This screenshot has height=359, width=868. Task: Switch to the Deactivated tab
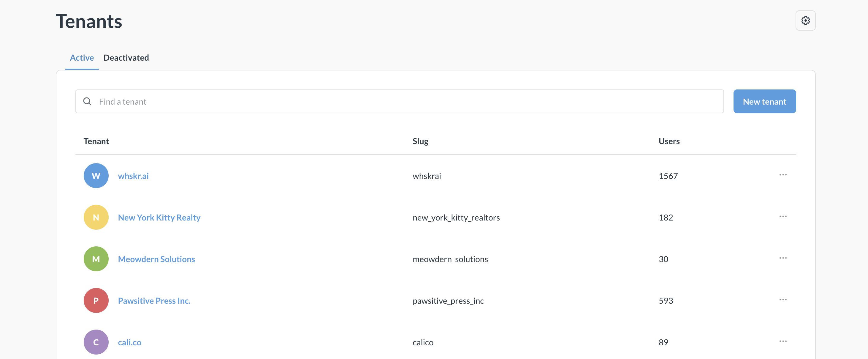(x=126, y=58)
